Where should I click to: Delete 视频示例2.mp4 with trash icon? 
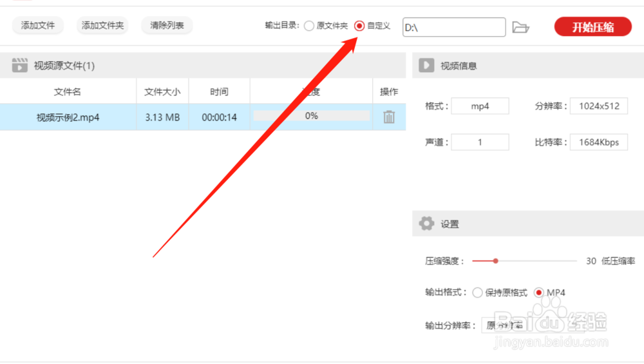(x=389, y=117)
